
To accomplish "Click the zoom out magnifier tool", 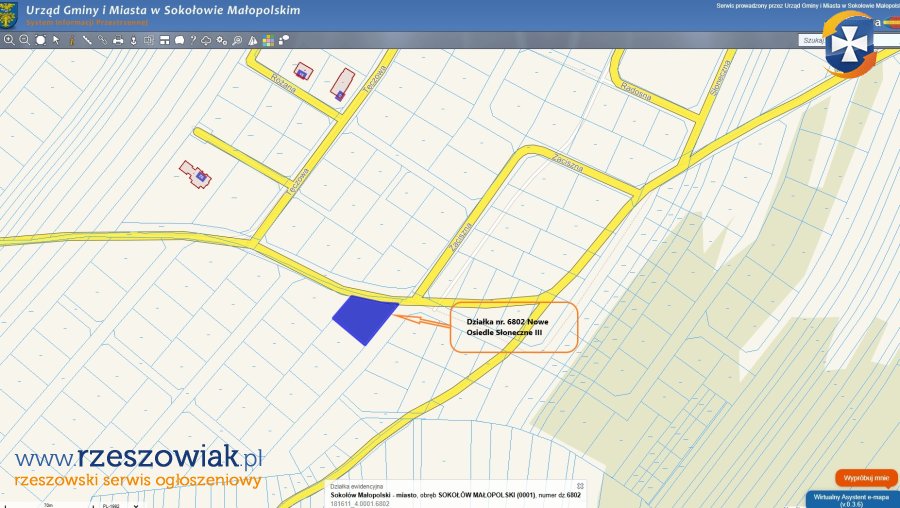I will pyautogui.click(x=24, y=40).
